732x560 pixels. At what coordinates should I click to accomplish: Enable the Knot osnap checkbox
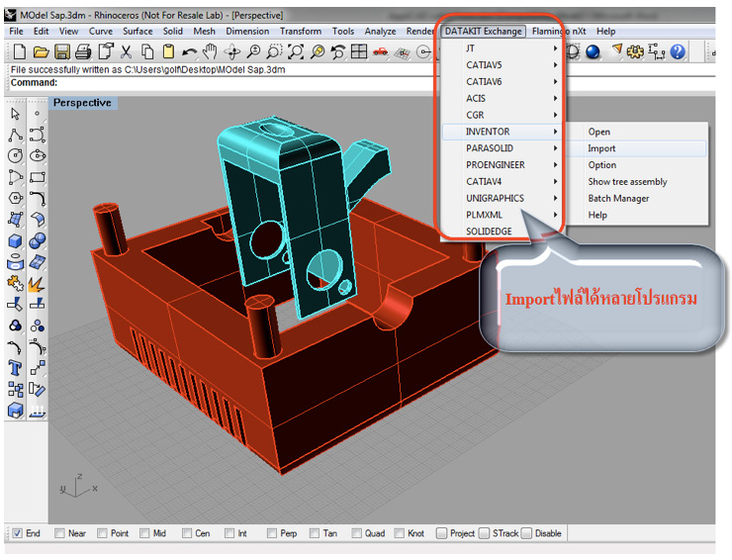click(400, 533)
